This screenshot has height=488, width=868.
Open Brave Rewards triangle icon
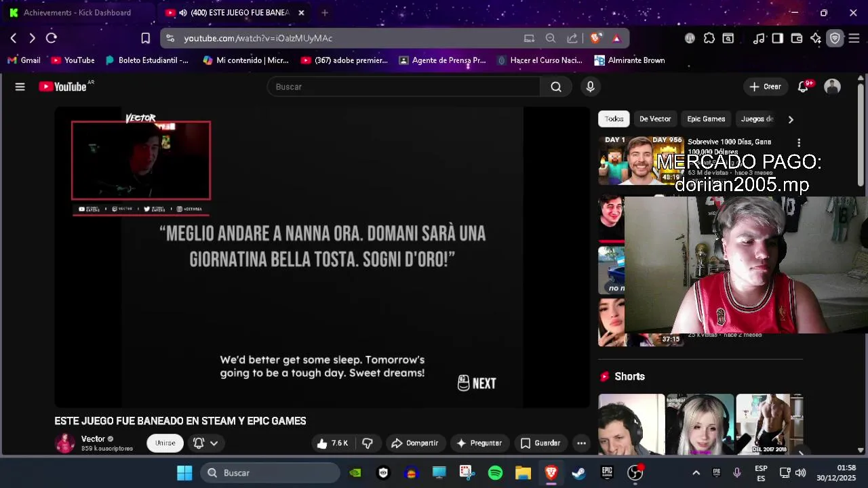coord(616,38)
